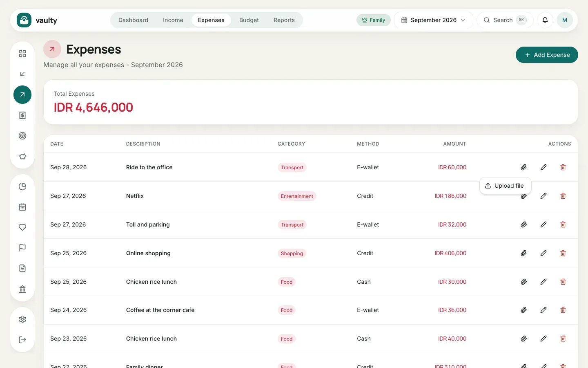The image size is (588, 368).
Task: Edit the Sep 25 Chicken rice lunch
Action: (543, 282)
